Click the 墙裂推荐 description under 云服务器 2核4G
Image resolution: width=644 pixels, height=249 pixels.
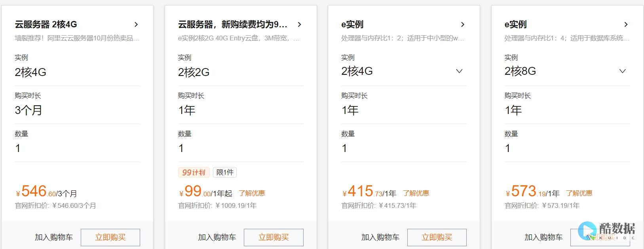(77, 38)
